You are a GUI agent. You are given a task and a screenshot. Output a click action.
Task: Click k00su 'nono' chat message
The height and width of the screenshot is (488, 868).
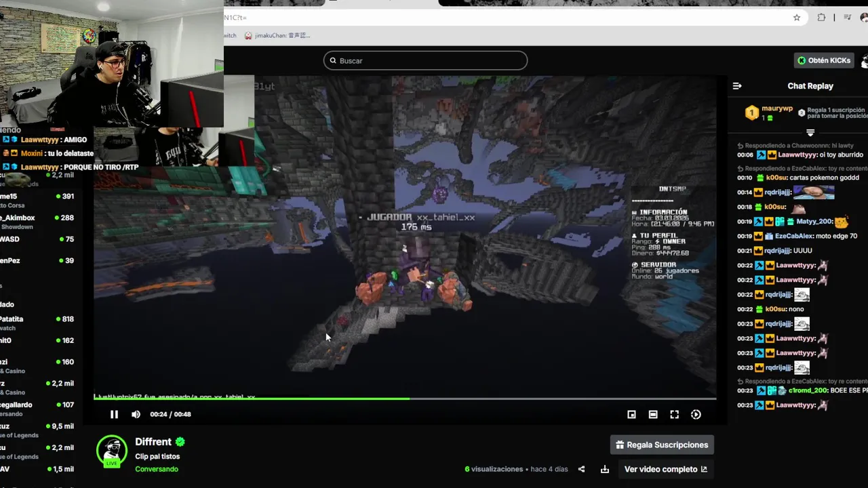tap(770, 309)
